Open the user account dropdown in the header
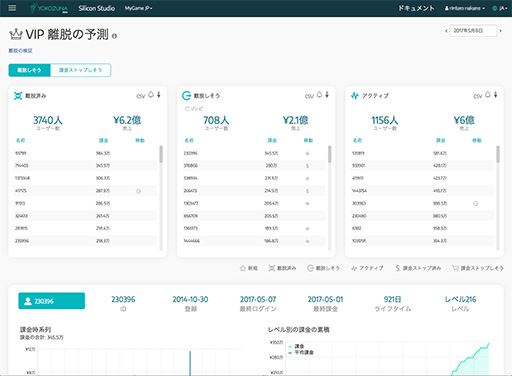 click(x=465, y=8)
